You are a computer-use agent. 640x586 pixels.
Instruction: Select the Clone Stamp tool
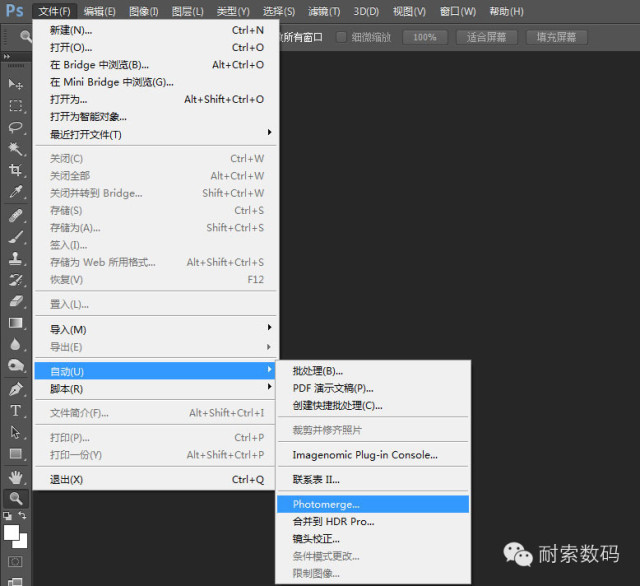pyautogui.click(x=16, y=258)
